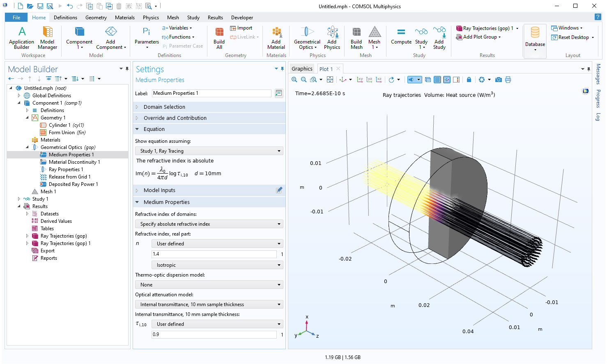Toggle the grid display in Graphics
Image resolution: width=607 pixels, height=364 pixels.
pos(437,80)
